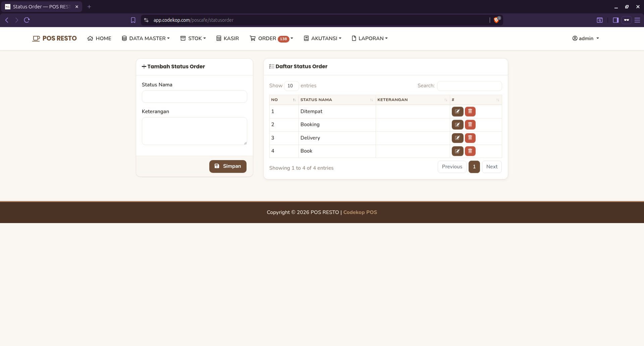Screen dimensions: 644x346
Task: Go to the HOME menu
Action: pos(99,39)
